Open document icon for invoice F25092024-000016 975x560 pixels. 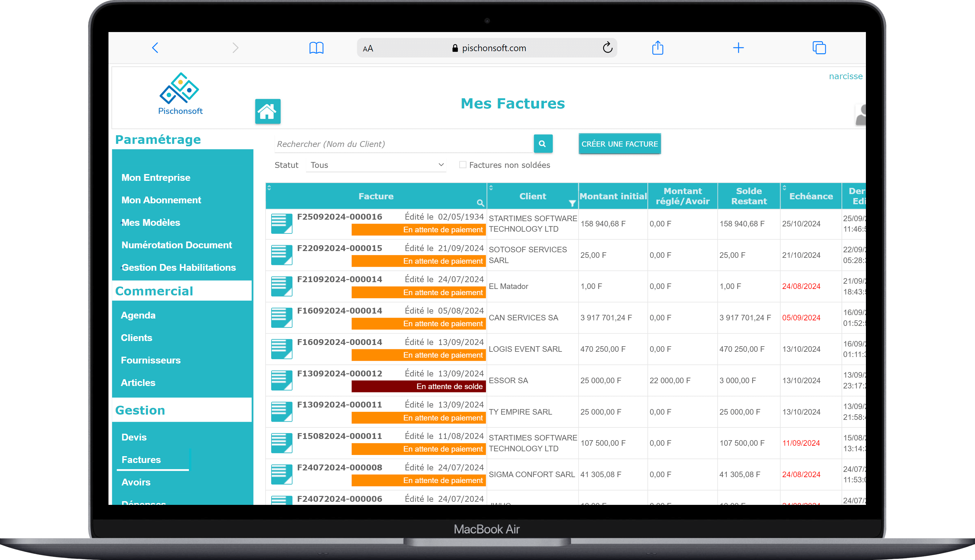click(281, 223)
